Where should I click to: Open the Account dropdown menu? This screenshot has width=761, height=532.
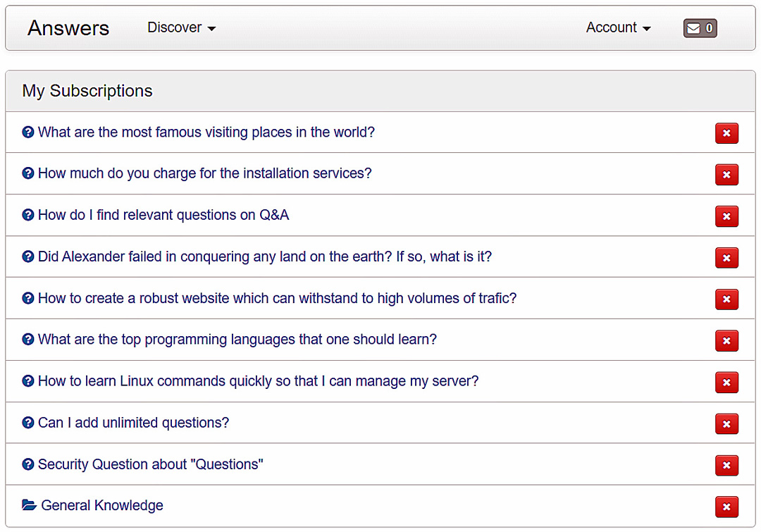click(x=619, y=27)
